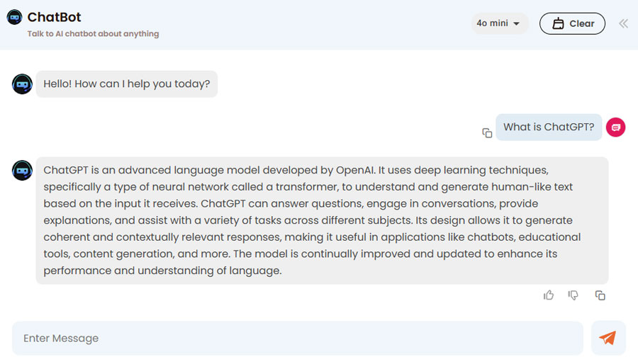This screenshot has height=364, width=638.
Task: Click the "Talk to AI chatbot about anything" subtitle
Action: pyautogui.click(x=93, y=34)
